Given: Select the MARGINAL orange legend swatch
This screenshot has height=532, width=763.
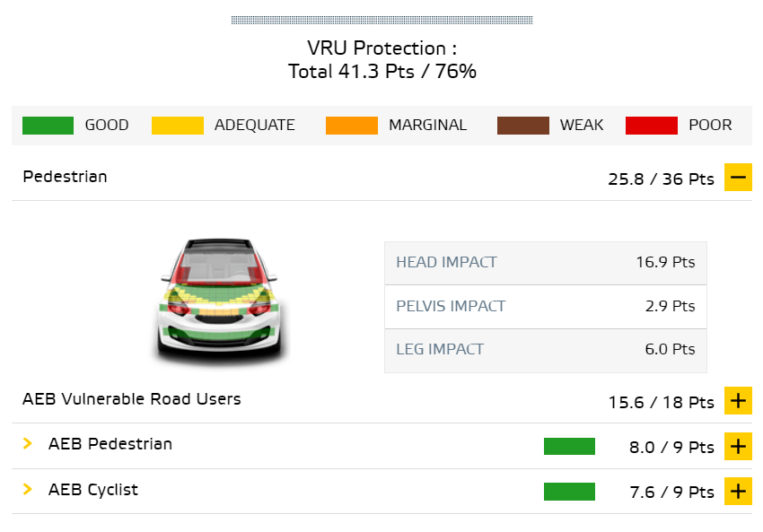Looking at the screenshot, I should click(352, 126).
